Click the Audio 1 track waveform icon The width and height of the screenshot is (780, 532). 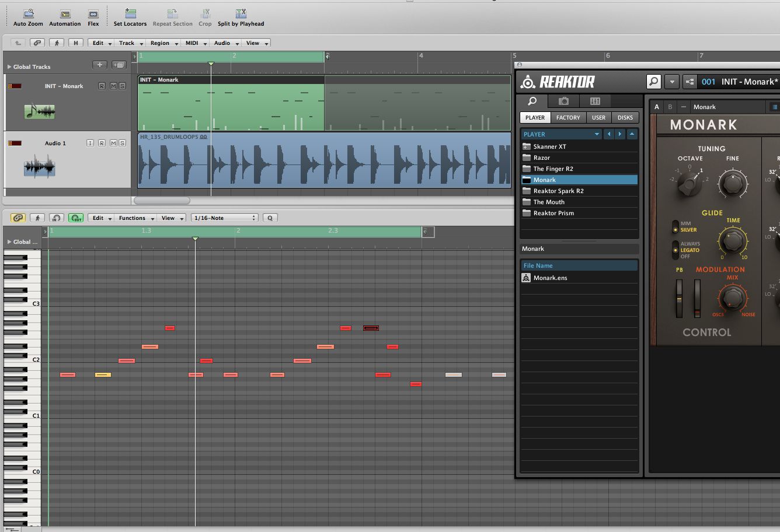tap(39, 166)
